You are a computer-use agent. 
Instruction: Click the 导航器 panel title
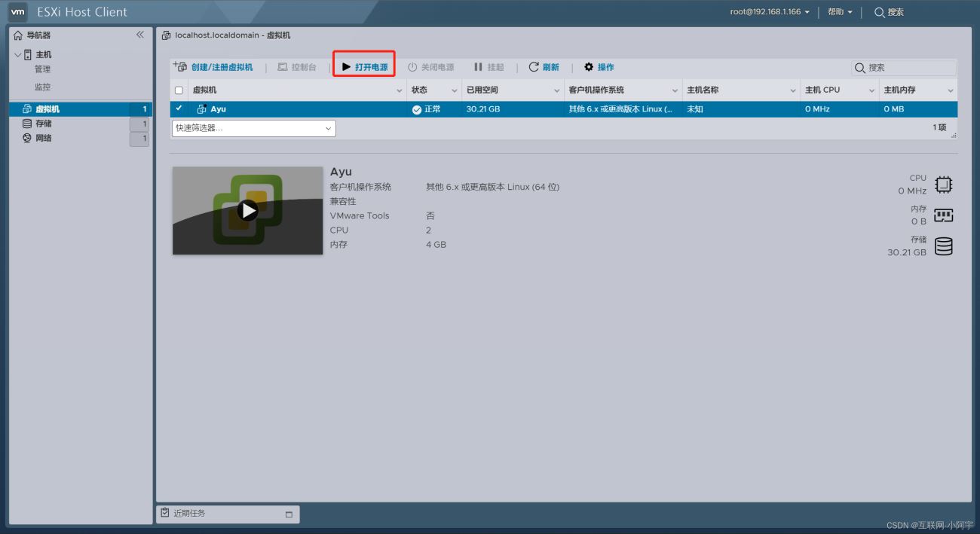(38, 35)
